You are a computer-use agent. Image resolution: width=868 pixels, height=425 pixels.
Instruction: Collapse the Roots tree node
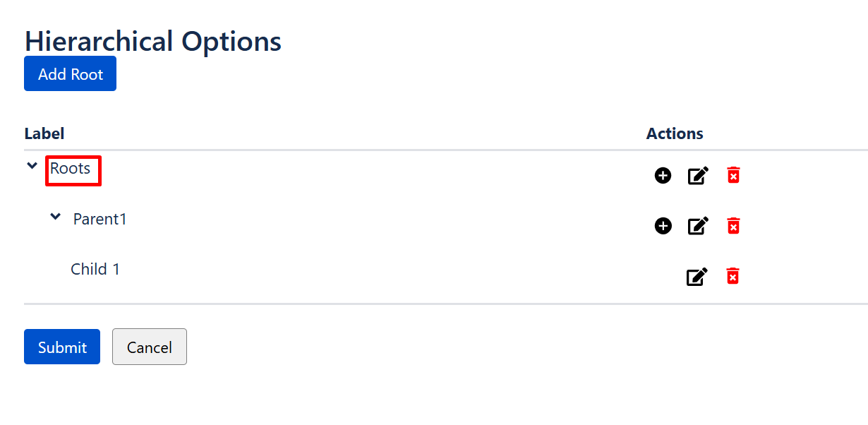(31, 165)
